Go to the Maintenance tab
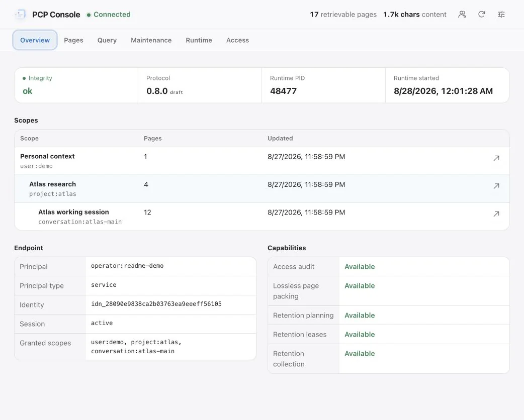The image size is (524, 420). point(151,40)
